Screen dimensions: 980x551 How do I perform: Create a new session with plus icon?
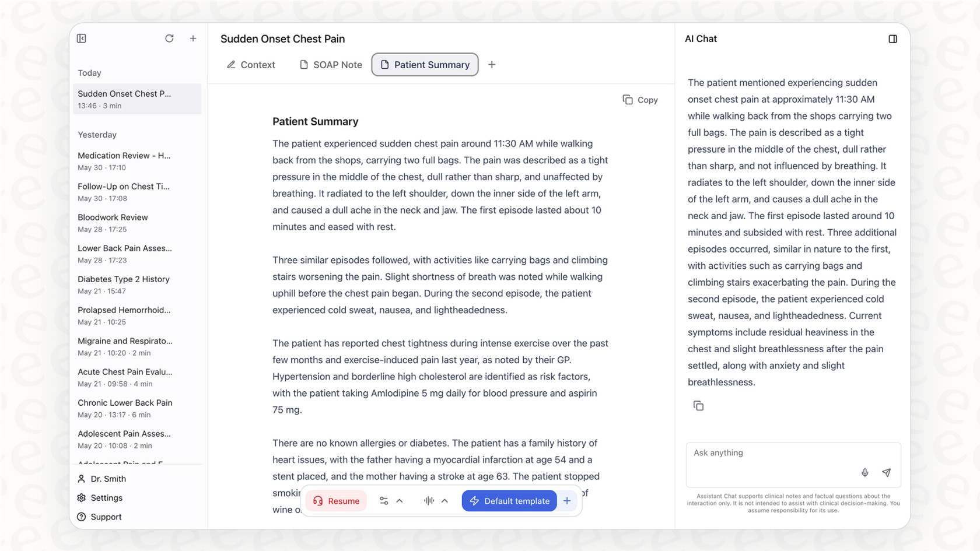[193, 38]
